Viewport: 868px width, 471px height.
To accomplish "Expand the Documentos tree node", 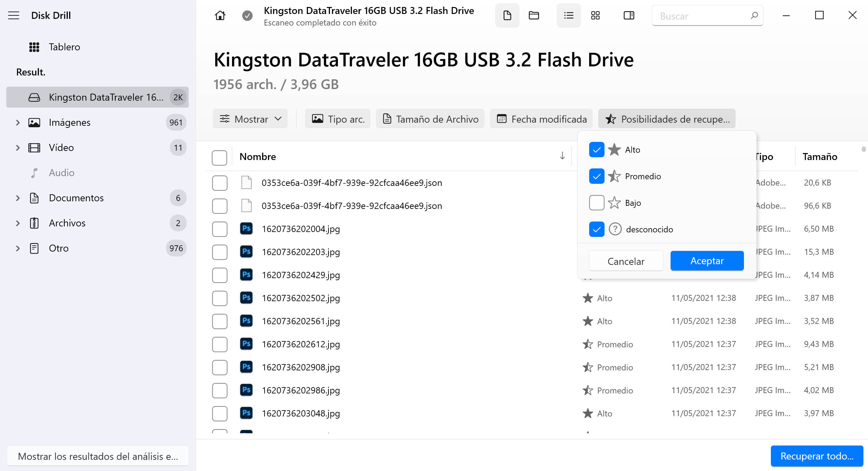I will [x=17, y=198].
